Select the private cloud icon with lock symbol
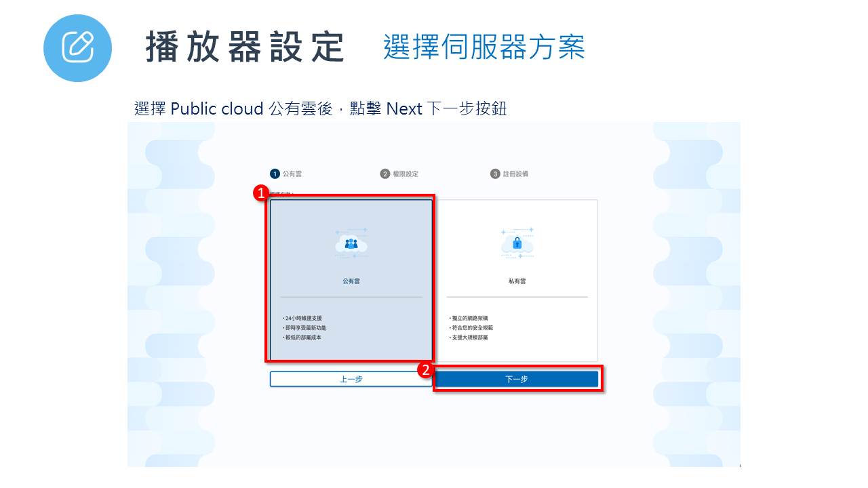868x488 pixels. [x=519, y=244]
